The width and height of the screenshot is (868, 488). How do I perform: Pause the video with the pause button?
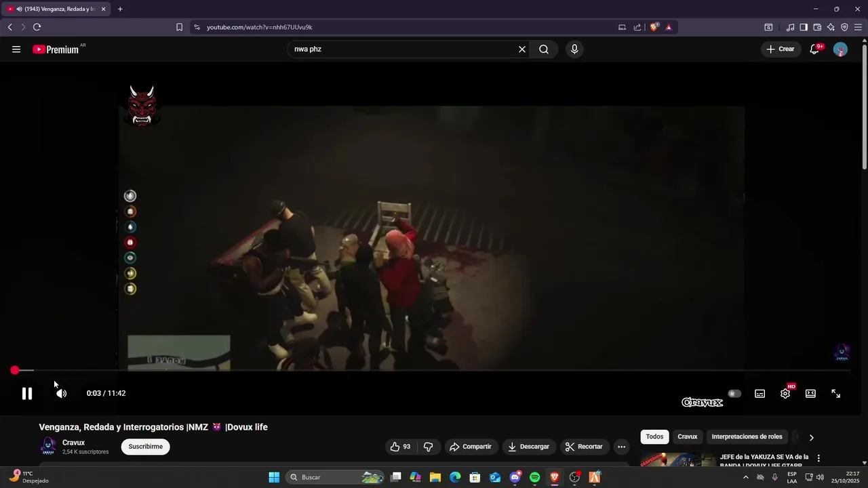[x=27, y=393]
